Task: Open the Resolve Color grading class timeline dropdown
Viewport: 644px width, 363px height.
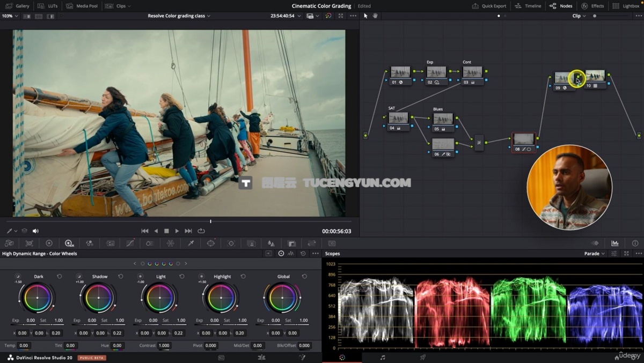Action: [x=179, y=16]
